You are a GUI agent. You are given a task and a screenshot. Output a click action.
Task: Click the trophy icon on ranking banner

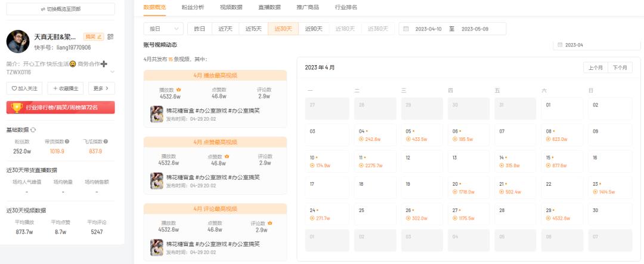(x=17, y=108)
